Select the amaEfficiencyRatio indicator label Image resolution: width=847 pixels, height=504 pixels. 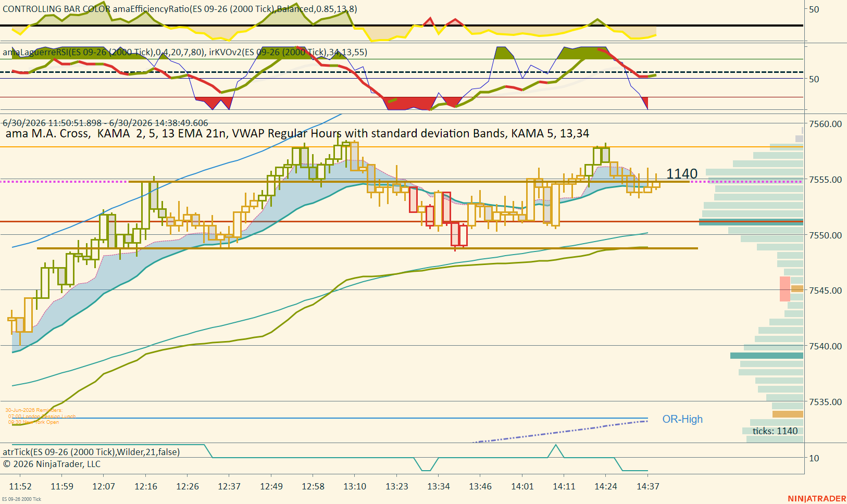[x=180, y=9]
